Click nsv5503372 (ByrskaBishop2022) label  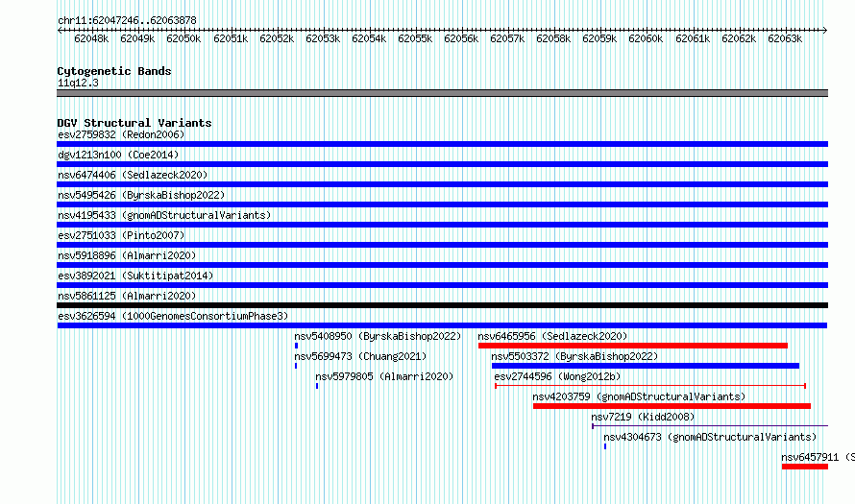574,356
